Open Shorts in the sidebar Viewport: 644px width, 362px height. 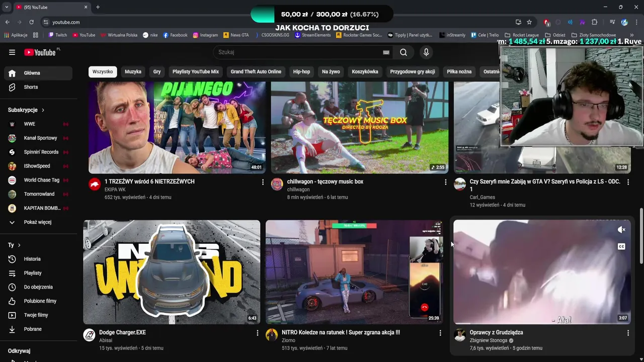click(38, 87)
